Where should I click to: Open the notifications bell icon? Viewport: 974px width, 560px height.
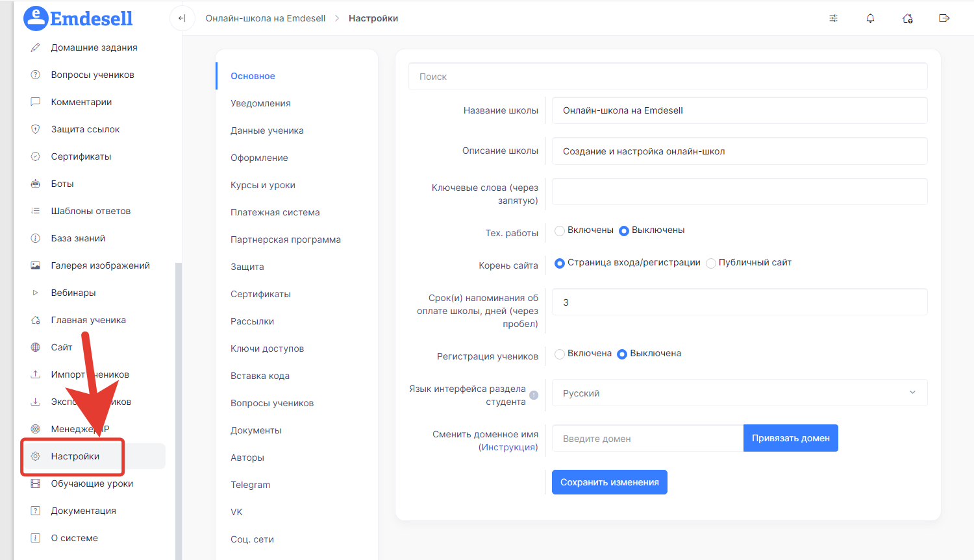tap(870, 18)
